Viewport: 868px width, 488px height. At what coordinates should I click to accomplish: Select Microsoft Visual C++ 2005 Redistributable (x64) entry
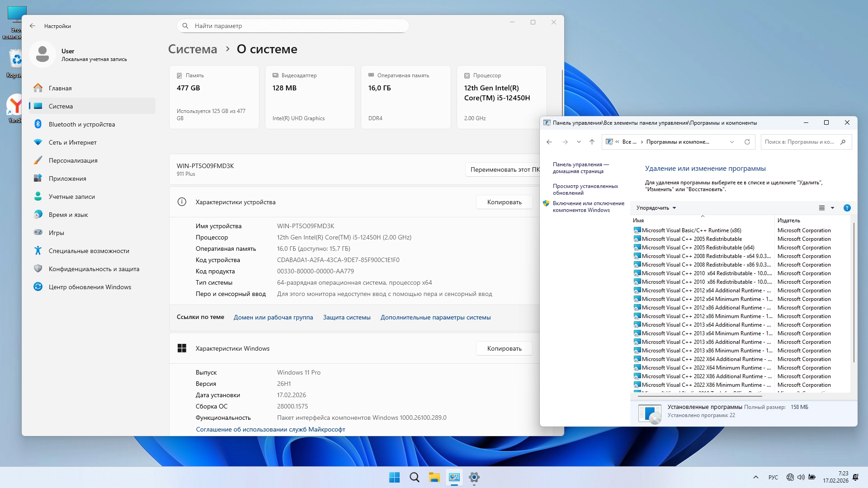[698, 248]
